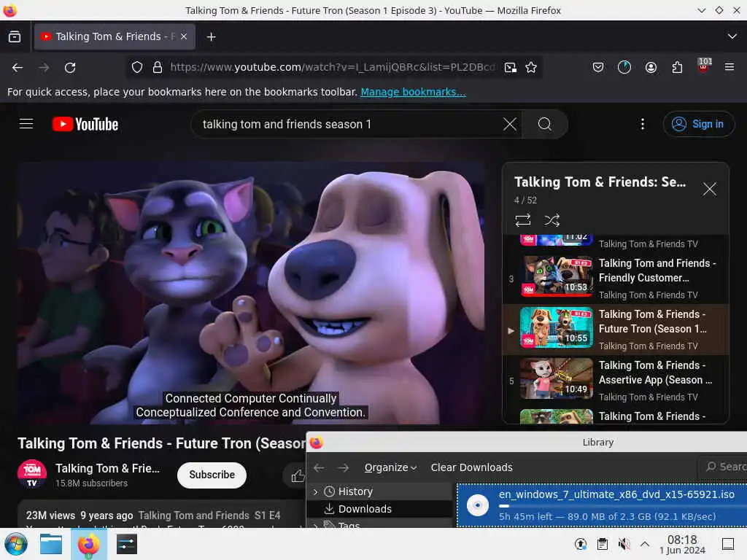
Task: Click the video player frame
Action: pyautogui.click(x=251, y=293)
